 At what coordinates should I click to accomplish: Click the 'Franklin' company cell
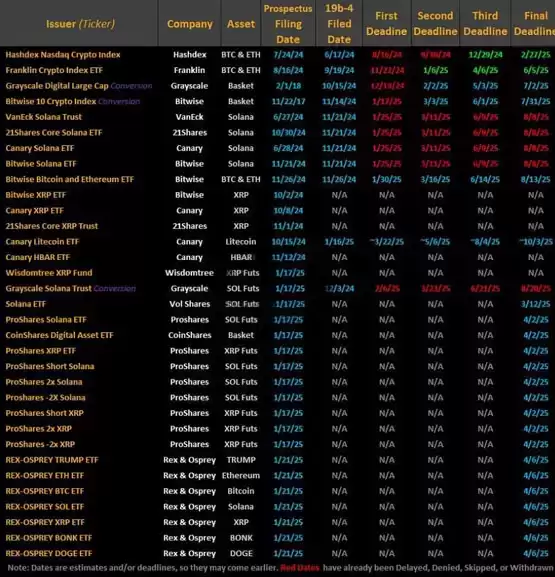pyautogui.click(x=190, y=70)
